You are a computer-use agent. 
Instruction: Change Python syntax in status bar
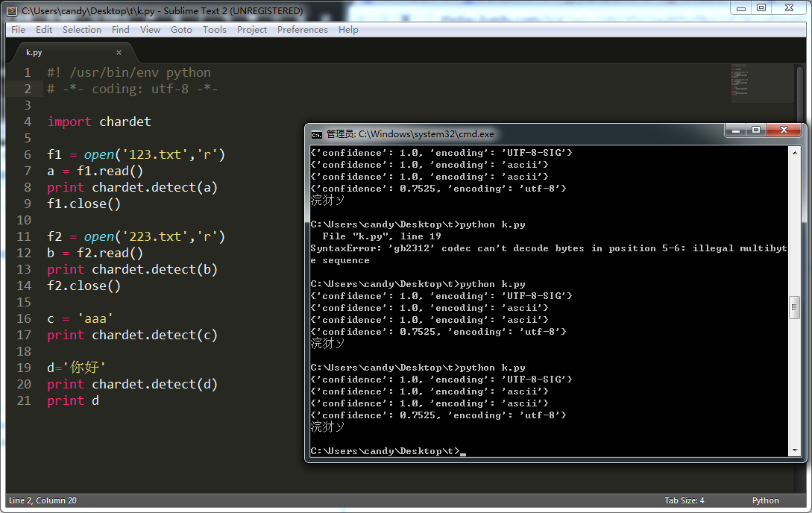tap(765, 500)
